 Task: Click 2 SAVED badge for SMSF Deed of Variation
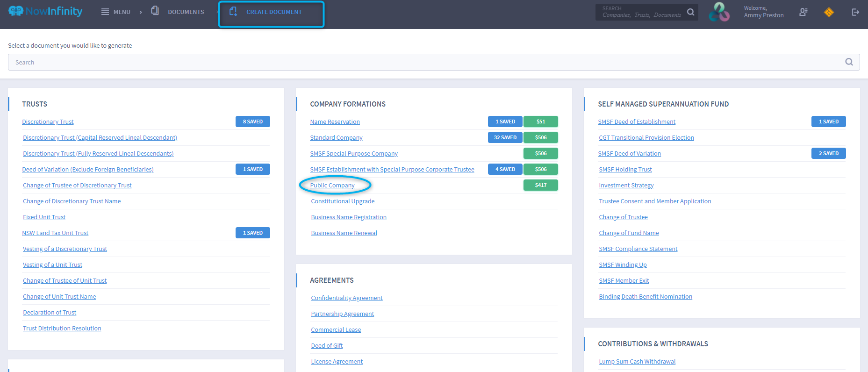tap(829, 153)
